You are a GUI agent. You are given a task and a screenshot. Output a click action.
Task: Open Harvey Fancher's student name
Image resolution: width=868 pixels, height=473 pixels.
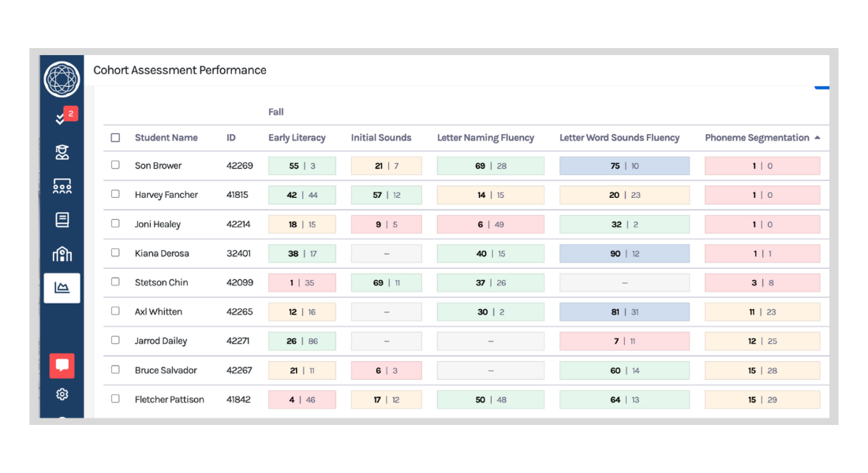click(x=166, y=195)
